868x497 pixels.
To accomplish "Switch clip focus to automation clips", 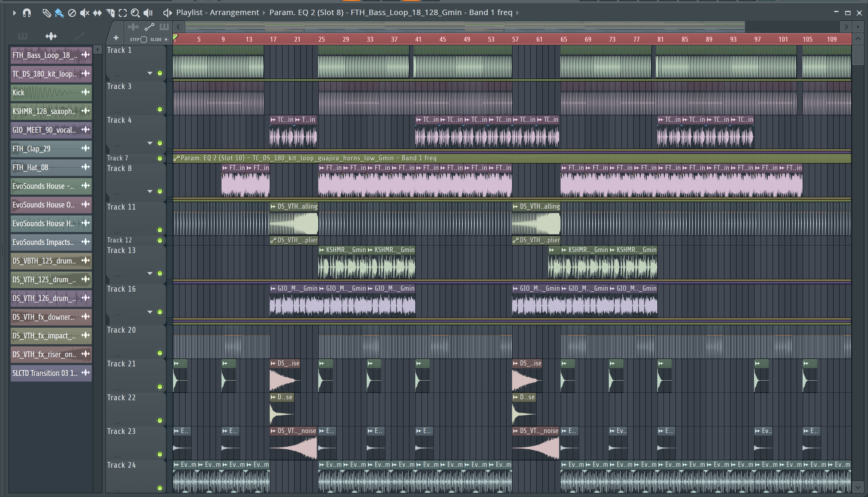I will [x=149, y=27].
